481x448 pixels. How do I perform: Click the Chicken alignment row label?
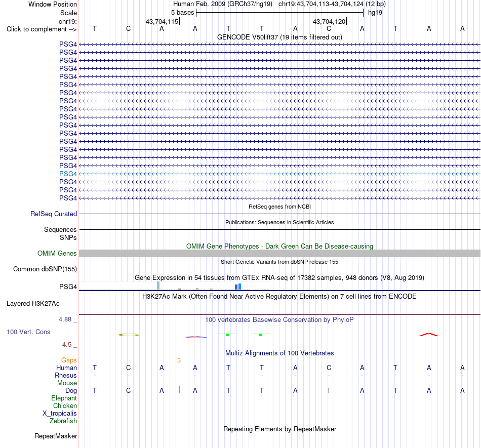point(65,405)
